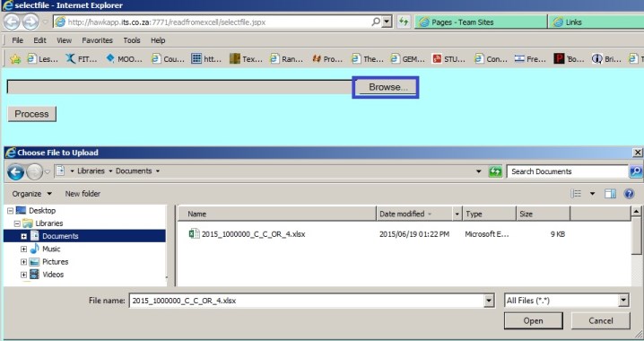Screen dimensions: 644x341
Task: Open the Favorites menu
Action: click(98, 40)
